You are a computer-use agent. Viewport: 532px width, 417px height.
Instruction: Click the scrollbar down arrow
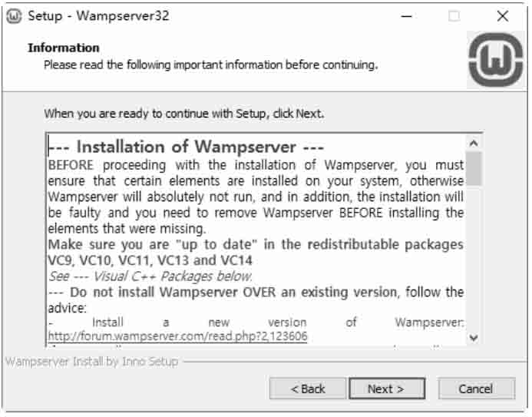coord(474,338)
